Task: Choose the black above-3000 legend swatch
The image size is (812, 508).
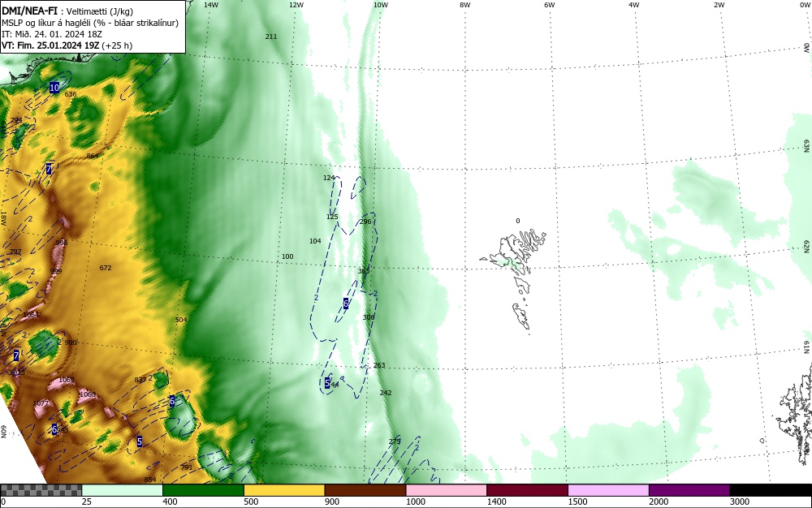Action: click(x=771, y=490)
